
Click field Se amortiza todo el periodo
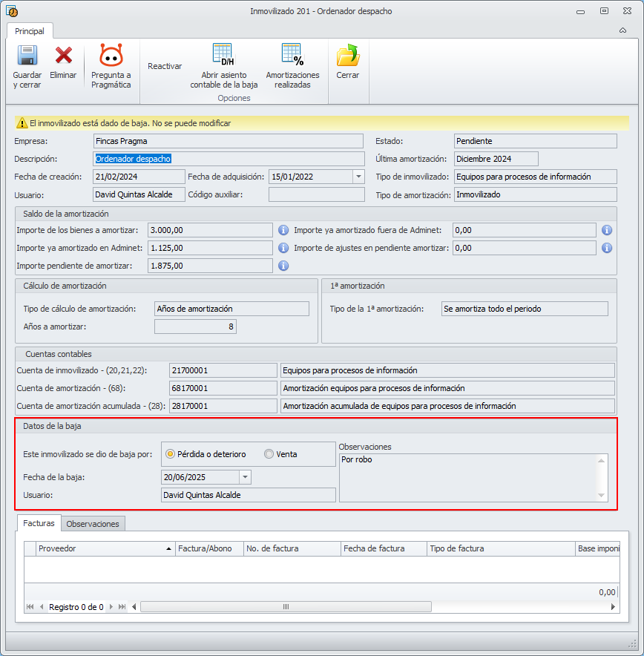pyautogui.click(x=525, y=309)
